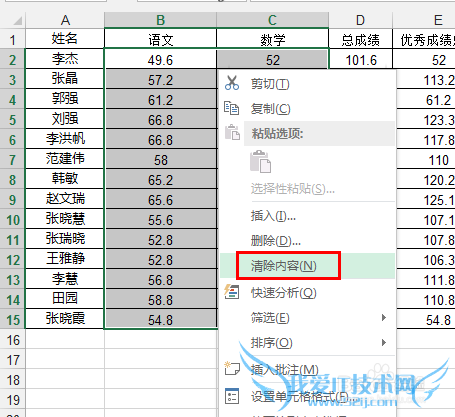
Task: Select row 1 header
Action: tap(12, 40)
